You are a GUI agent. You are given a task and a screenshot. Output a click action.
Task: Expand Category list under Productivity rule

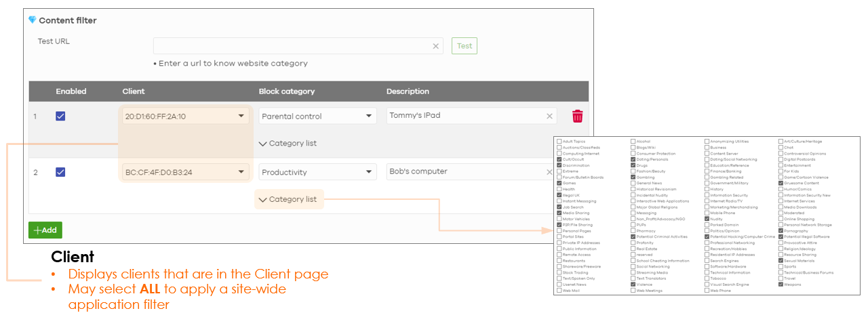pyautogui.click(x=288, y=200)
